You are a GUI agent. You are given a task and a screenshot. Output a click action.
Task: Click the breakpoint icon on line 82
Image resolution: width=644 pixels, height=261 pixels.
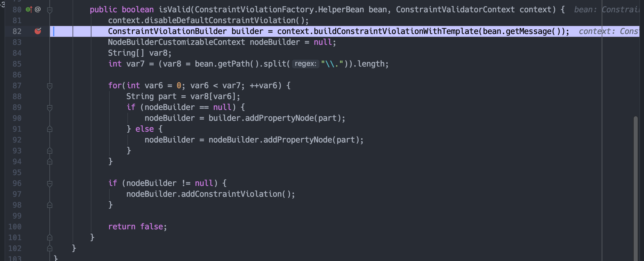[38, 31]
